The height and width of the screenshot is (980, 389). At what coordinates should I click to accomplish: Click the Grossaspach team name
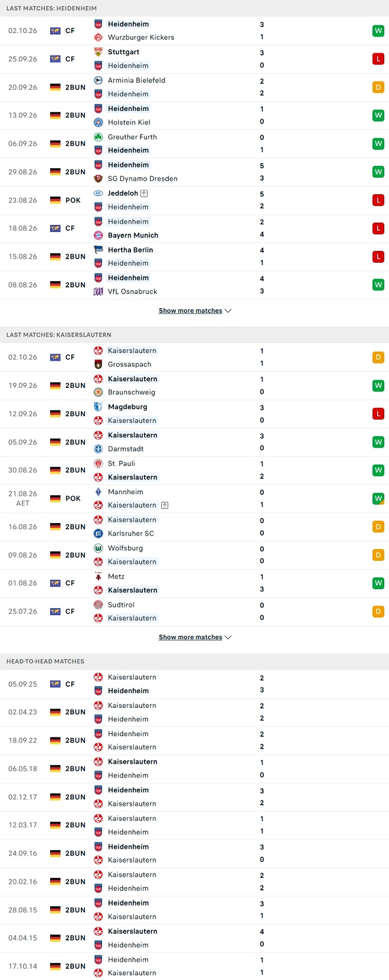(130, 364)
